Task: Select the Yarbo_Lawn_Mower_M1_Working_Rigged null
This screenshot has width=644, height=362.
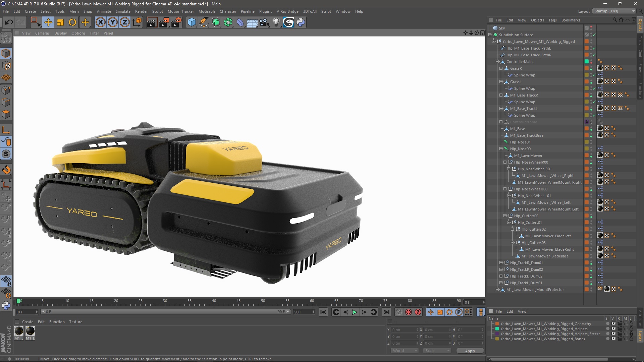Action: (538, 42)
